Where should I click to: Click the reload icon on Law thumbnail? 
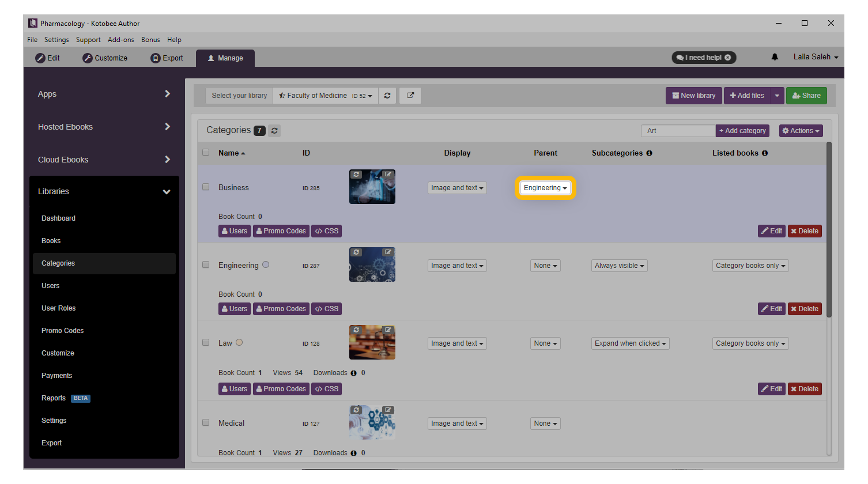coord(357,330)
